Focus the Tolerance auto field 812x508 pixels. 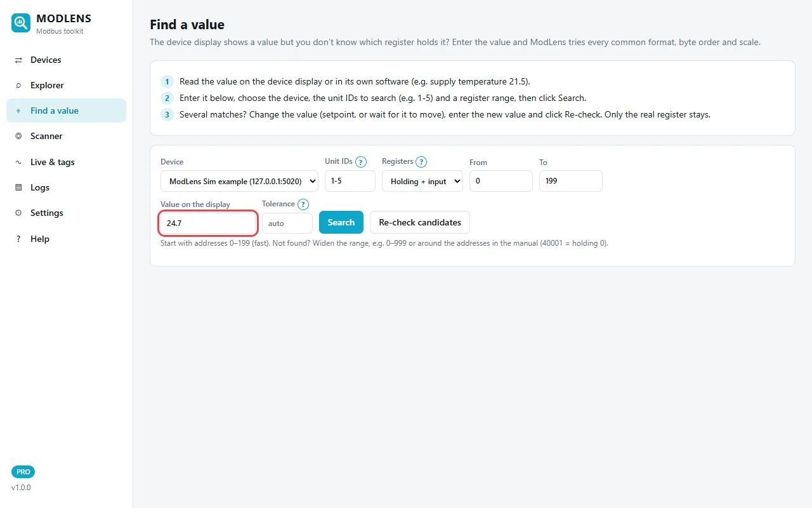287,224
